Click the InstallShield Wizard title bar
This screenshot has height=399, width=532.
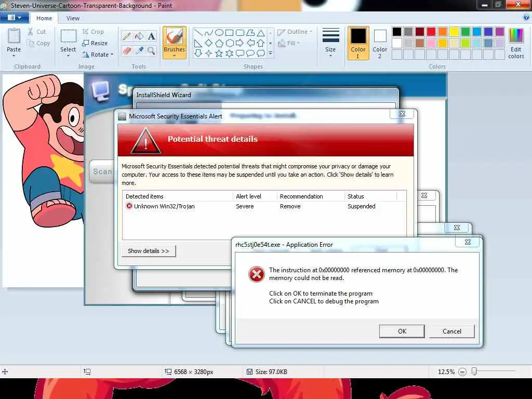(265, 95)
